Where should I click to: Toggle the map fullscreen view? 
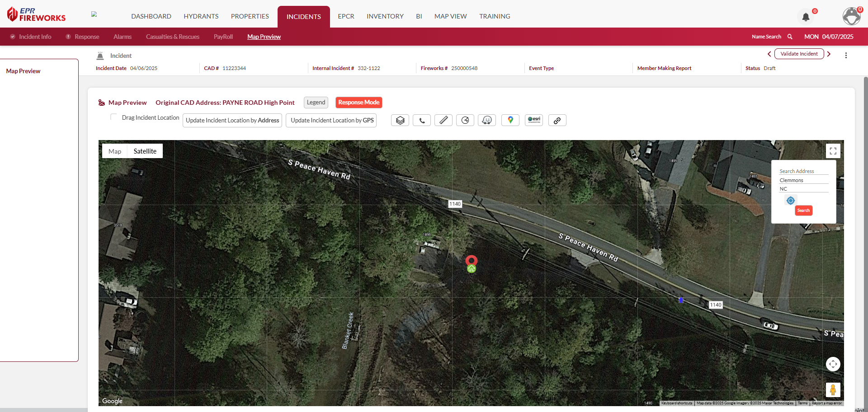click(833, 151)
